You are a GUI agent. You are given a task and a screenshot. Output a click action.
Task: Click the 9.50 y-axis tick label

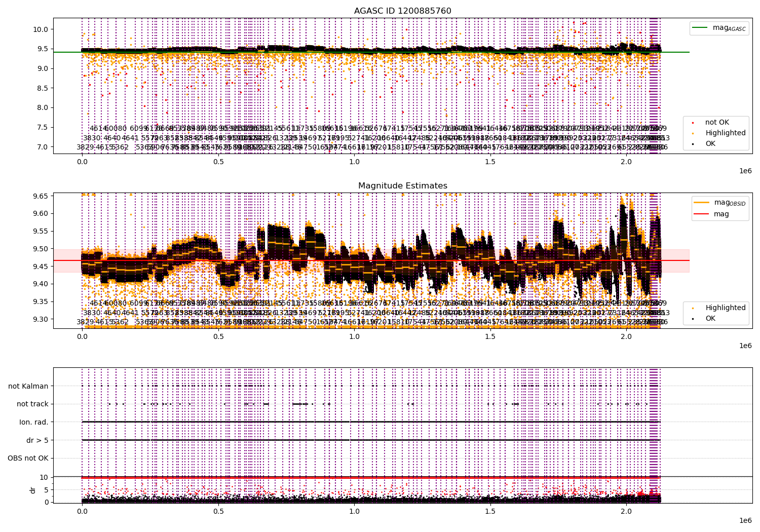[x=40, y=249]
